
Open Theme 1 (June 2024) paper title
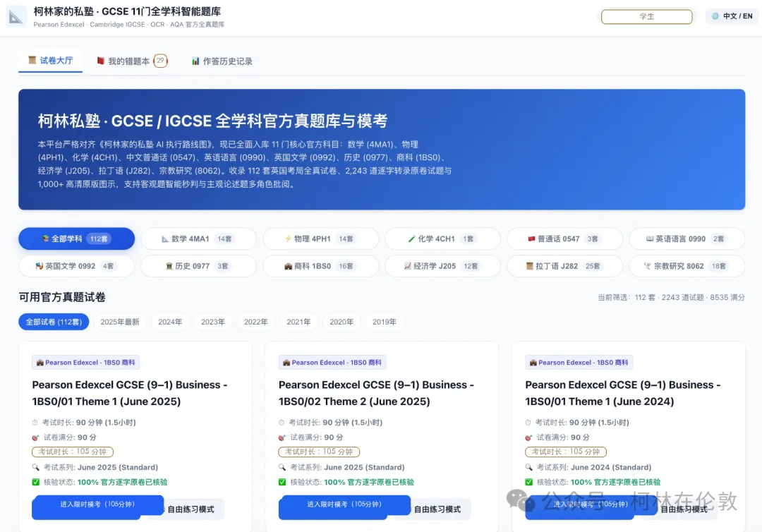click(622, 393)
